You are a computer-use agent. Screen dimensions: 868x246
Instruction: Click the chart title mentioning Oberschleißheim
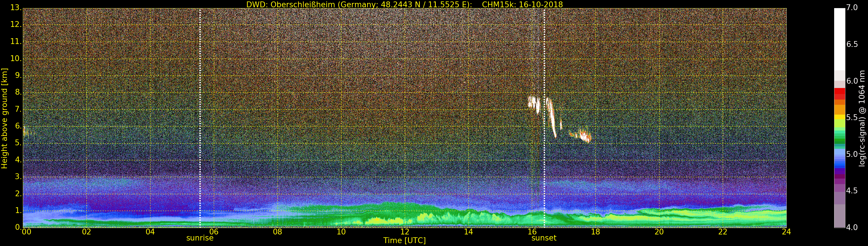pos(404,4)
